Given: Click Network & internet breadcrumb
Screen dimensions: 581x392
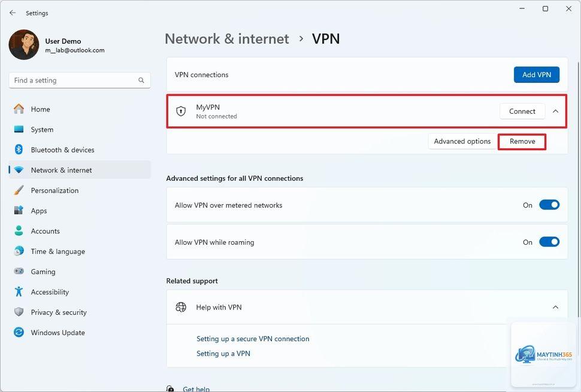Looking at the screenshot, I should pyautogui.click(x=227, y=38).
